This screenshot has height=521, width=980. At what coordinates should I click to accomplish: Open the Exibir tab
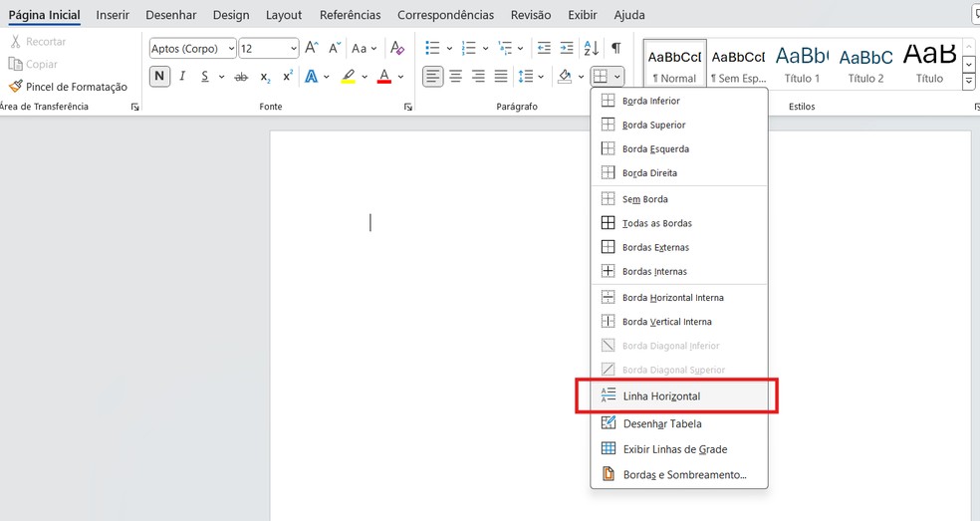(x=583, y=14)
